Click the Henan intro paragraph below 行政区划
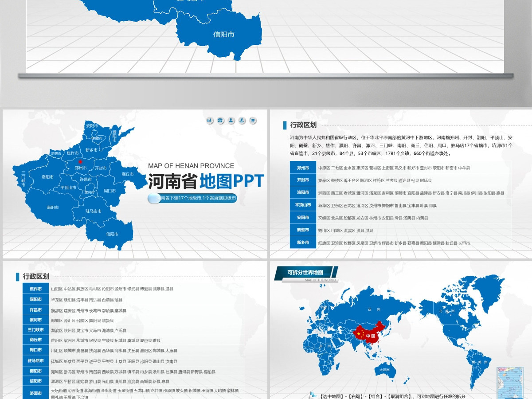532x399 pixels. pos(401,145)
